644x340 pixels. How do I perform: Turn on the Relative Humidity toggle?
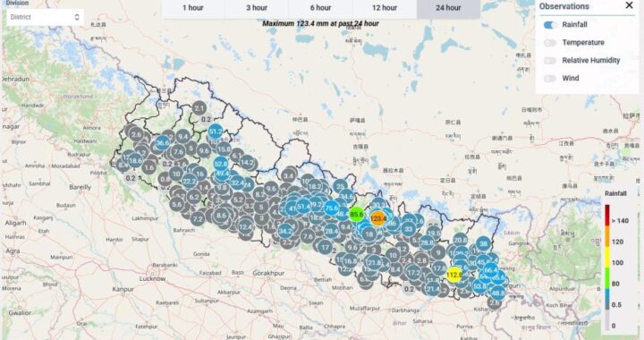tap(549, 60)
